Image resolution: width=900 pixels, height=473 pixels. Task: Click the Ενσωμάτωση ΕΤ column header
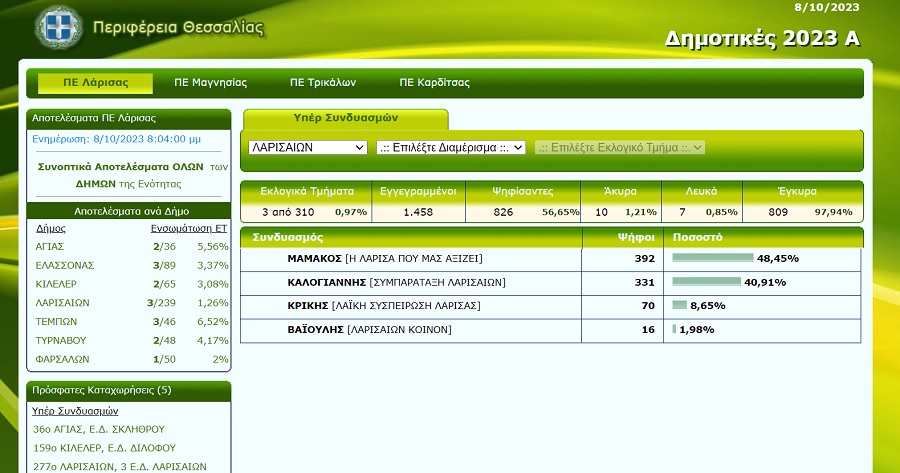point(189,228)
